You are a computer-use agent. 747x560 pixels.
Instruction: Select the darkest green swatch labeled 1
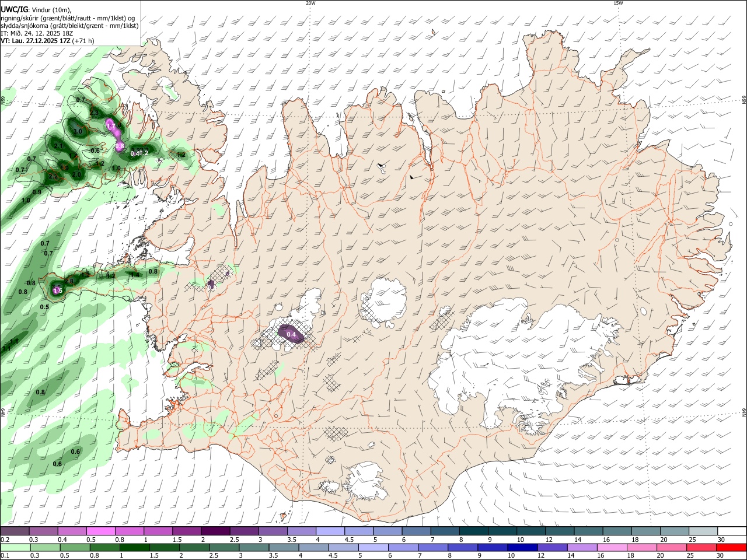(x=134, y=547)
